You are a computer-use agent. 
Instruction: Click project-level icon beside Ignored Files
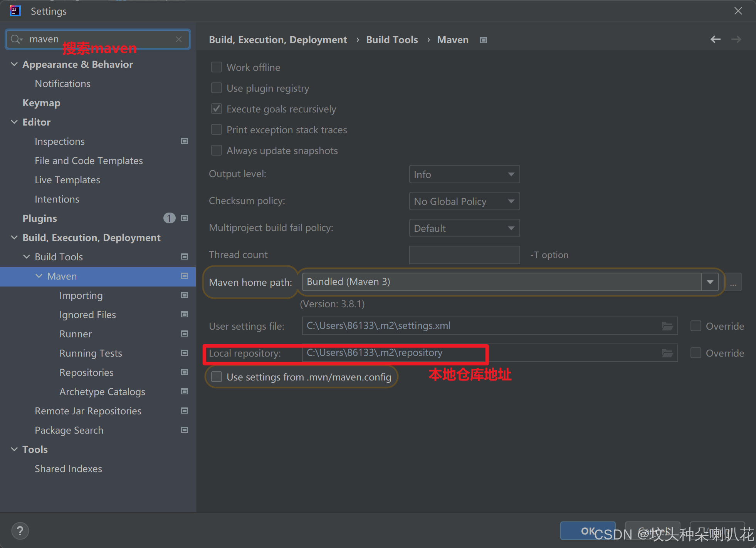[185, 315]
